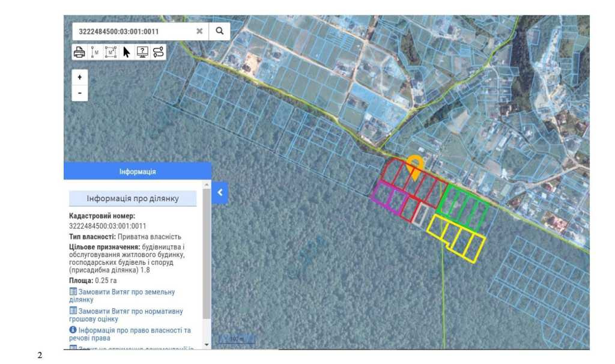The width and height of the screenshot is (615, 364).
Task: Zoom in the map with plus button
Action: (x=79, y=77)
